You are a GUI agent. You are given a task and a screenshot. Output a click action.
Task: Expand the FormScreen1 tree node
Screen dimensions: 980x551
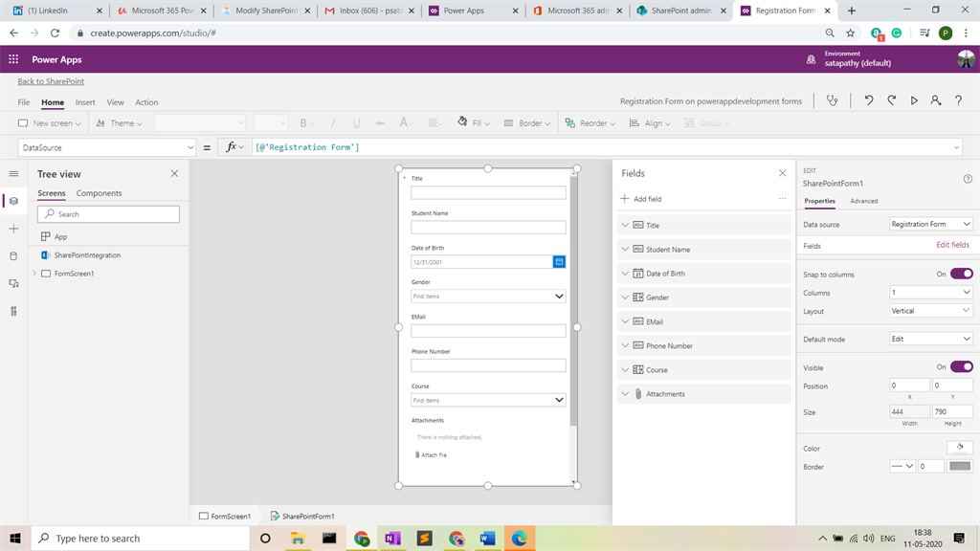click(x=34, y=274)
